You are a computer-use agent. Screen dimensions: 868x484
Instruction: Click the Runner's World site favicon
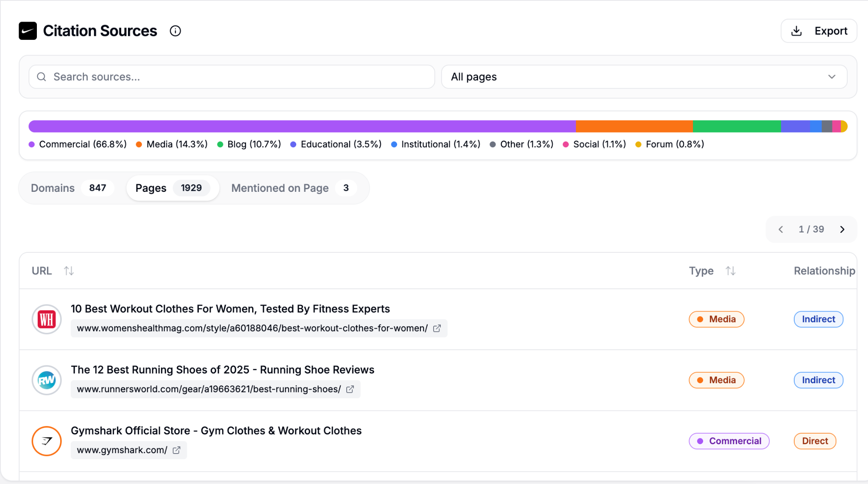(x=47, y=380)
